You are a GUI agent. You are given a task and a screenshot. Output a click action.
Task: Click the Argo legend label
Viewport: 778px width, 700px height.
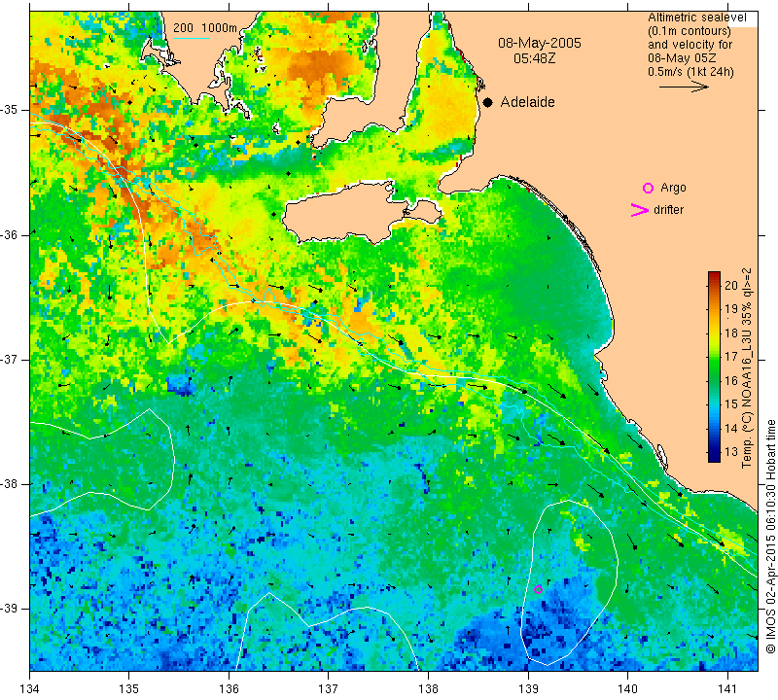[x=673, y=188]
